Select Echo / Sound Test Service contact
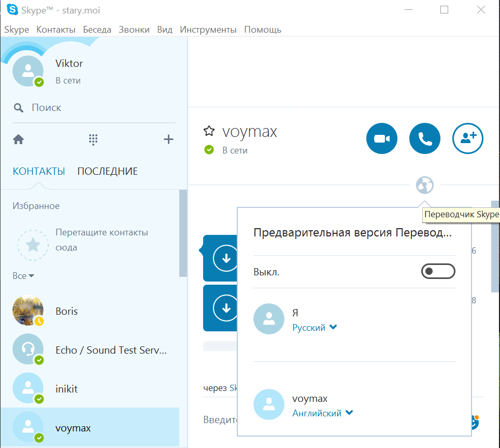 tap(90, 349)
